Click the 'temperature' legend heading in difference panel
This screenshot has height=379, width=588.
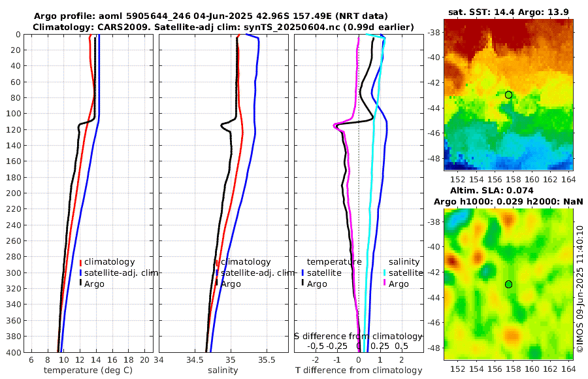[x=334, y=262]
